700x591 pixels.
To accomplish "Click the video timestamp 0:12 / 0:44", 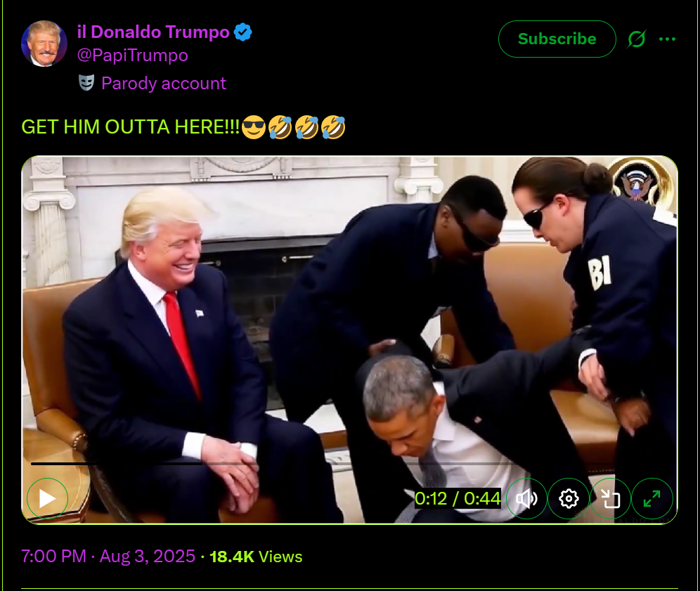I will 458,498.
